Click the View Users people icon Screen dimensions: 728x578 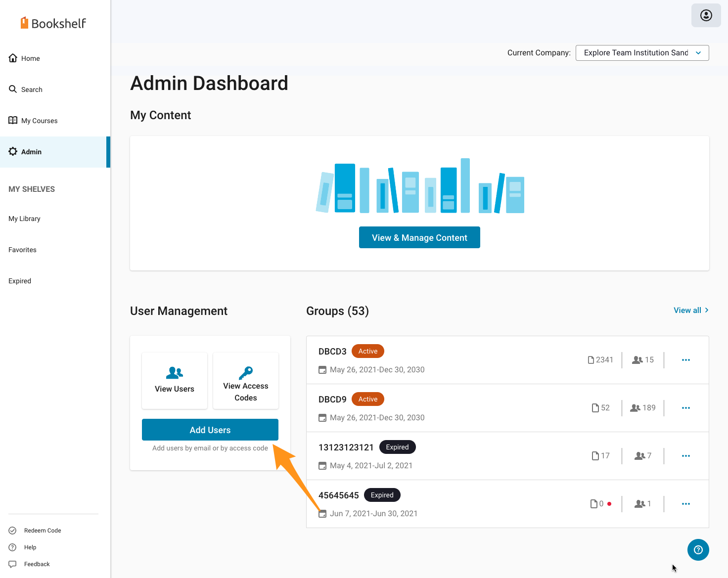click(x=175, y=372)
